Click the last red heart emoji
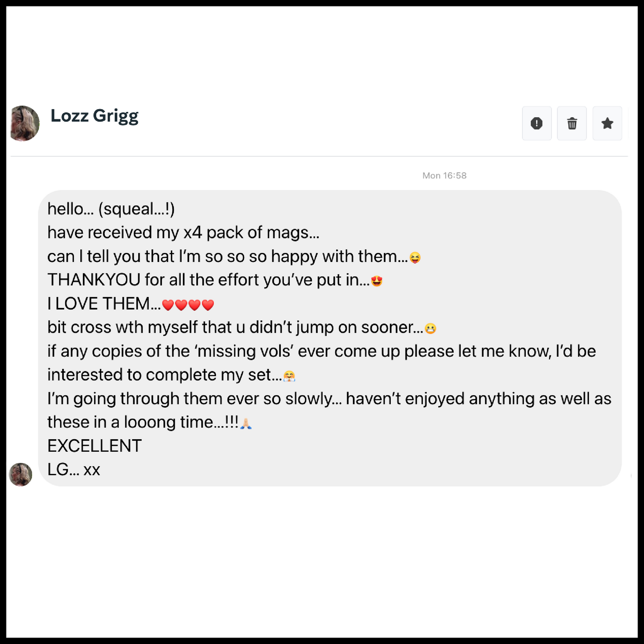 (208, 305)
